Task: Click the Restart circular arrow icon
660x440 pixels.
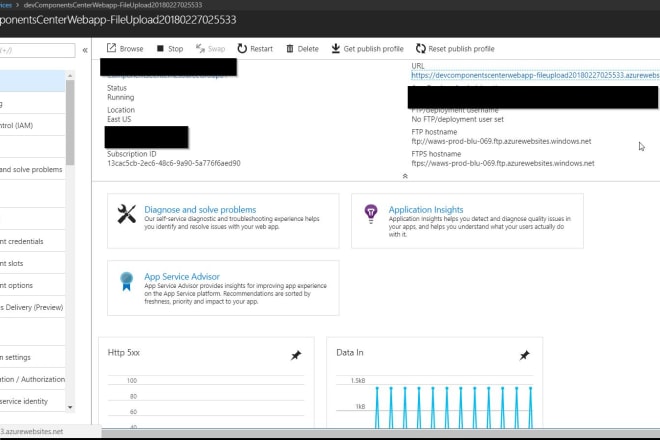Action: coord(242,48)
